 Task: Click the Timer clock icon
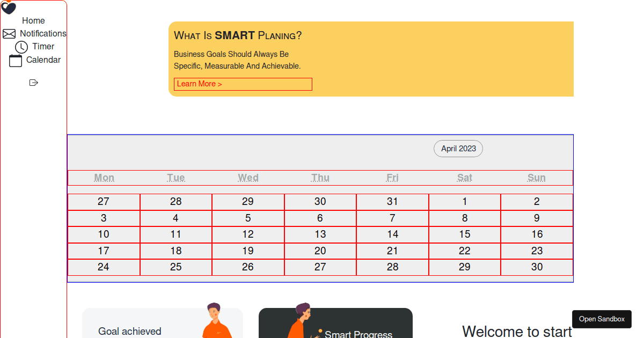pyautogui.click(x=21, y=47)
